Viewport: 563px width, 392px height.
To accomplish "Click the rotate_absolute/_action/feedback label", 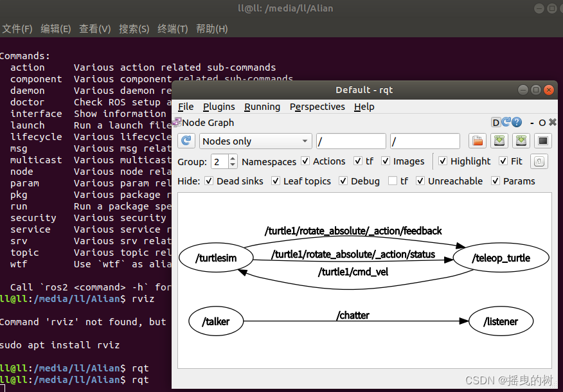I will (x=353, y=231).
